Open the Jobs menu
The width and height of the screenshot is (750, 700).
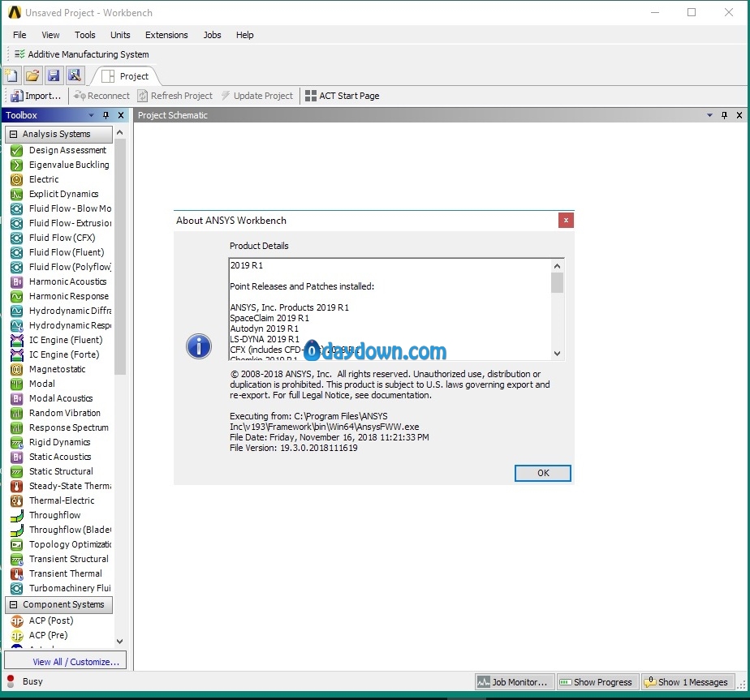click(x=212, y=35)
